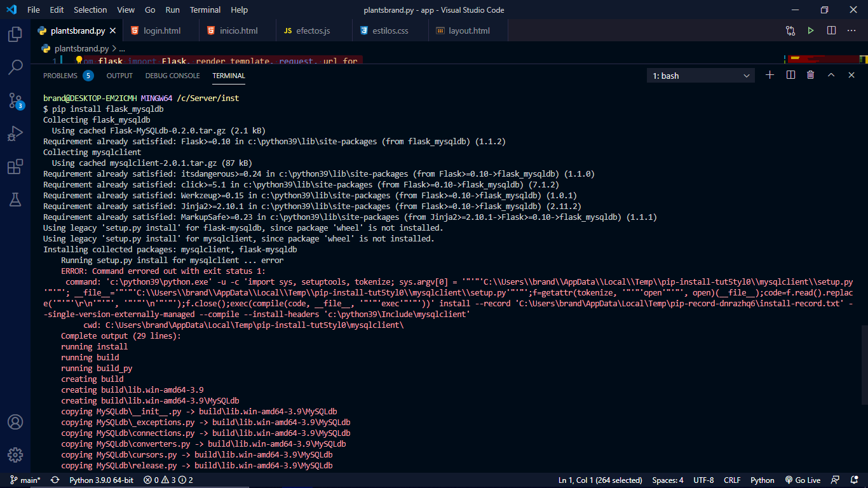
Task: Open the Search view in activity bar
Action: 15,67
